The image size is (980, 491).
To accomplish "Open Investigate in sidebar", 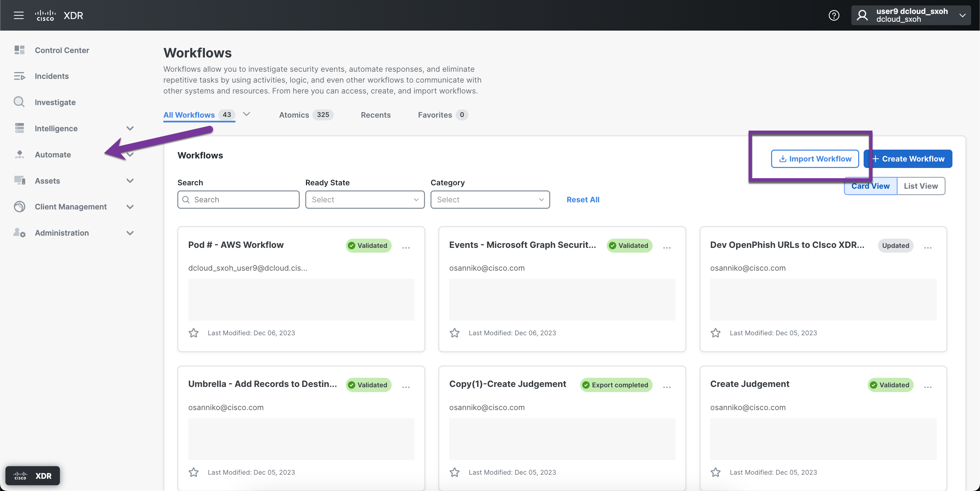I will pos(55,102).
